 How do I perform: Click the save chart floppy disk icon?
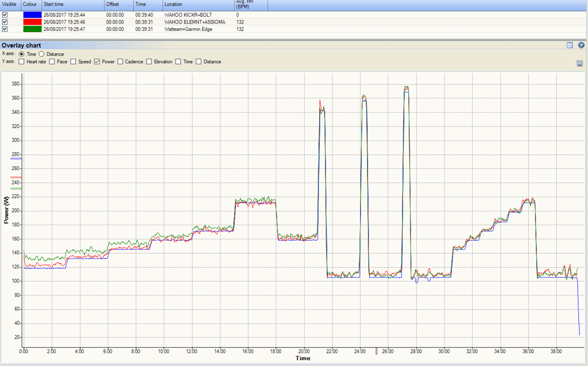pos(580,63)
